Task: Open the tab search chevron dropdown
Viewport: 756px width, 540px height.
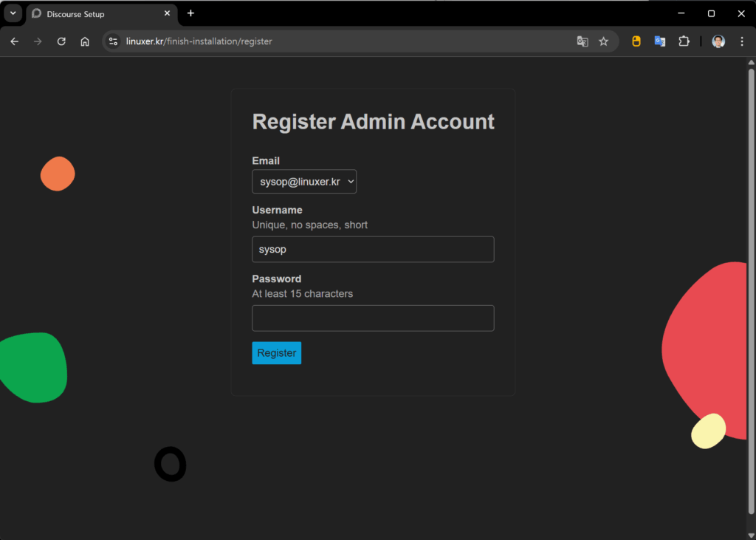Action: (13, 13)
